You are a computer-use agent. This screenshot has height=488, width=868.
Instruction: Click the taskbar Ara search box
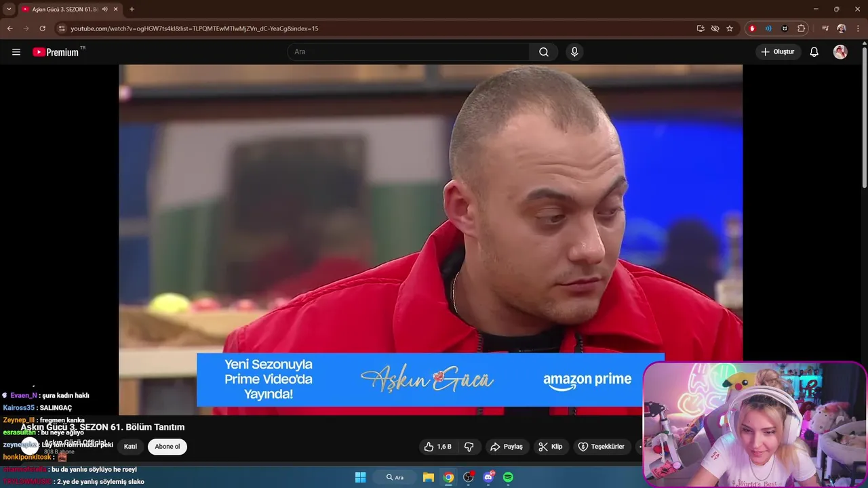(395, 477)
